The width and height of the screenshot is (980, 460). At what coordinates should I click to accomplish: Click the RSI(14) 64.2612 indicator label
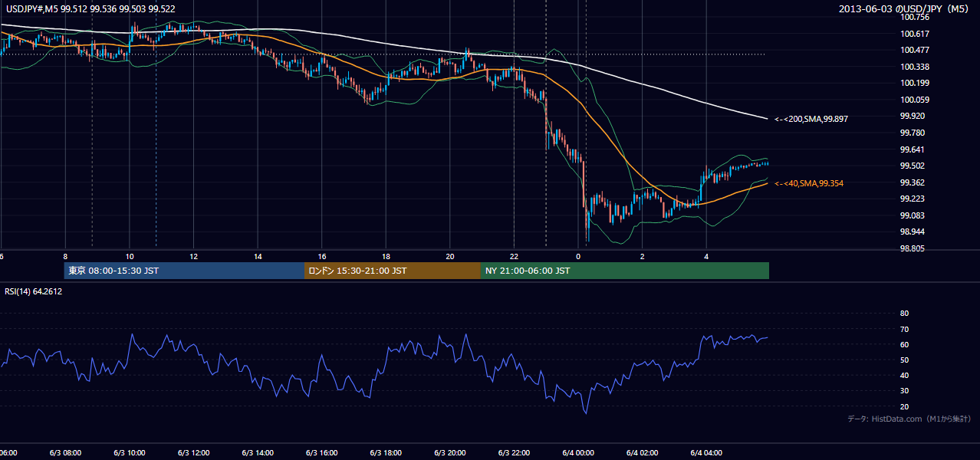[x=34, y=291]
